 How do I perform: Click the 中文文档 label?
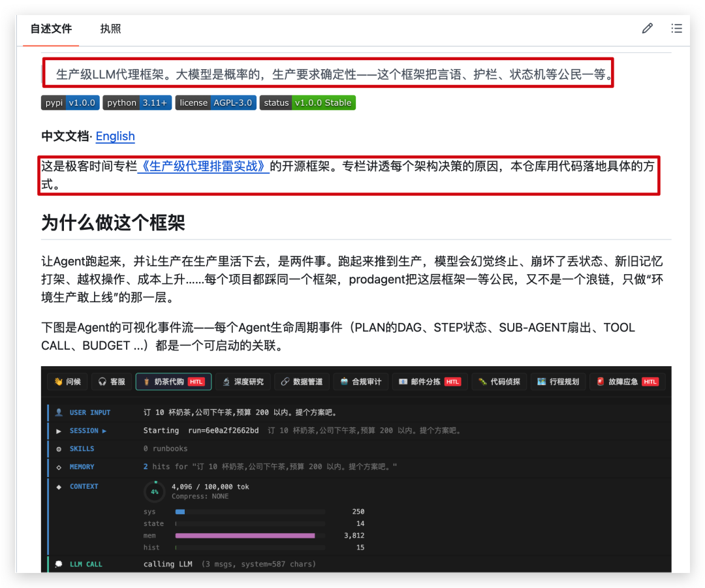pos(65,136)
